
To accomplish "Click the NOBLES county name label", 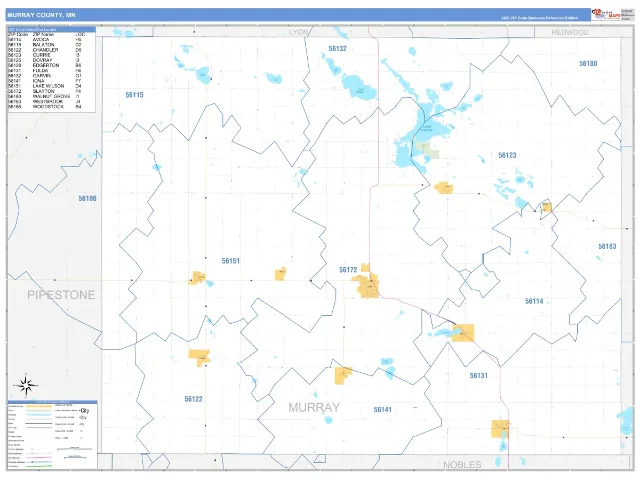I will pos(462,464).
